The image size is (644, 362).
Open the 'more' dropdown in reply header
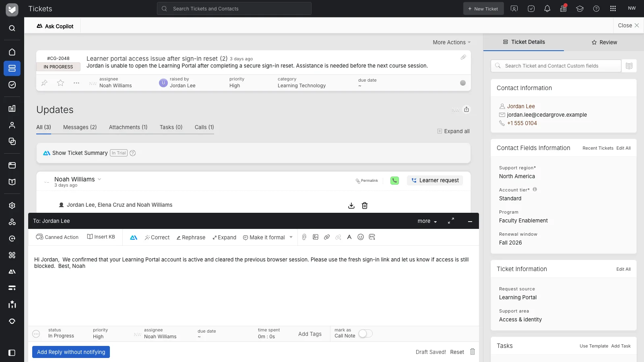tap(427, 221)
